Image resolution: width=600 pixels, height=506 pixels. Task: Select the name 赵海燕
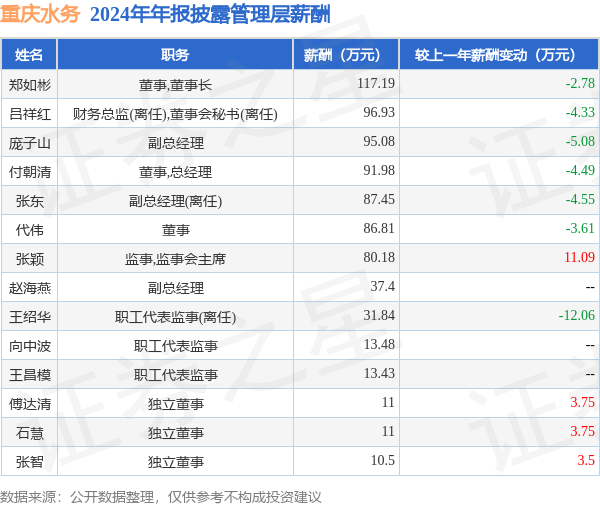pyautogui.click(x=29, y=288)
